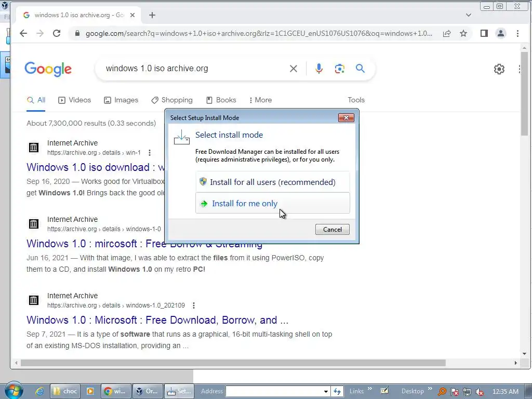This screenshot has width=532, height=399.
Task: Cancel the install mode dialog
Action: pyautogui.click(x=332, y=229)
